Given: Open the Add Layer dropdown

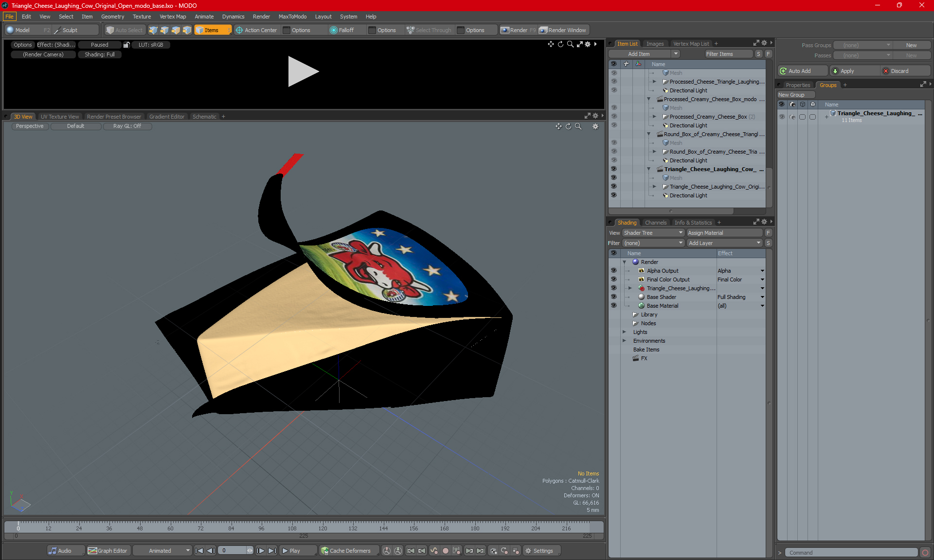Looking at the screenshot, I should pos(724,243).
